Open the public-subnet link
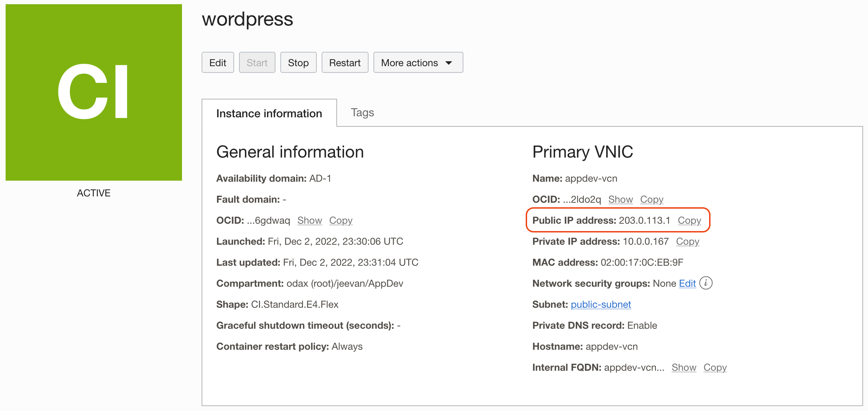Screen dimensions: 868x411 (601, 305)
